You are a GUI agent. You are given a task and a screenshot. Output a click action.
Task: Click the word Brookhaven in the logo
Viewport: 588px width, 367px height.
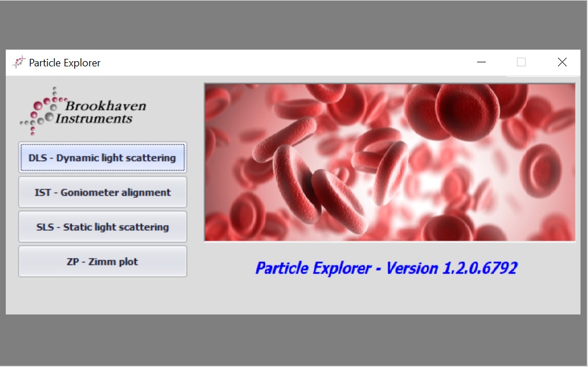(x=105, y=106)
